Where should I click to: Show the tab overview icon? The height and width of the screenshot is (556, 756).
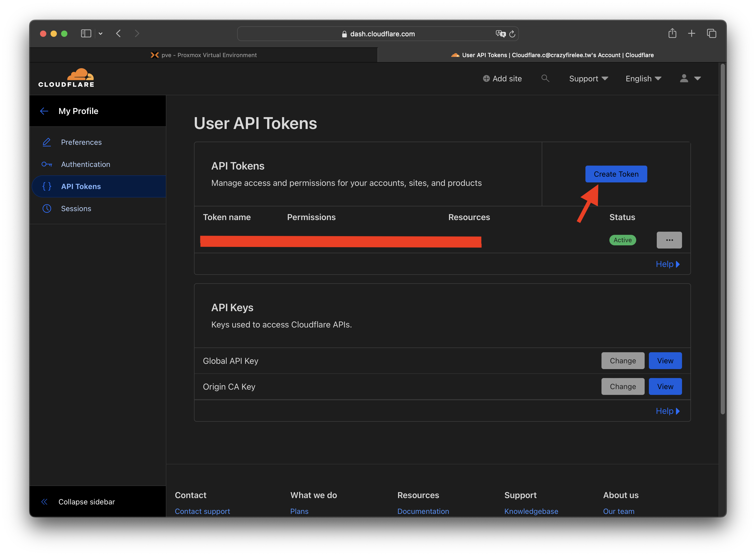click(711, 33)
